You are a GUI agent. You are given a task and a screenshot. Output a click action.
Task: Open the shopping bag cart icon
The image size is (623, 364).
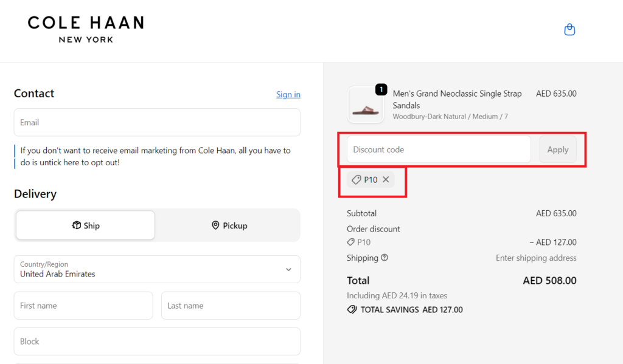coord(569,30)
